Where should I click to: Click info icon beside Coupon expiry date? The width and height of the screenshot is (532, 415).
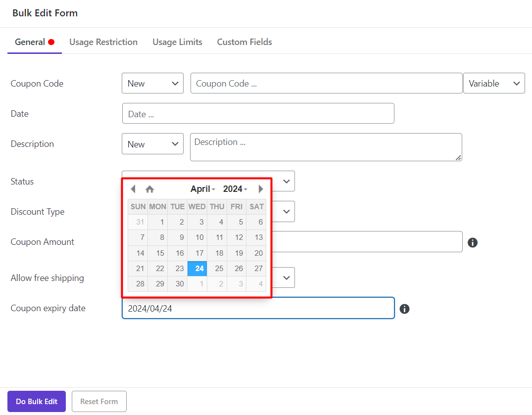click(x=404, y=309)
